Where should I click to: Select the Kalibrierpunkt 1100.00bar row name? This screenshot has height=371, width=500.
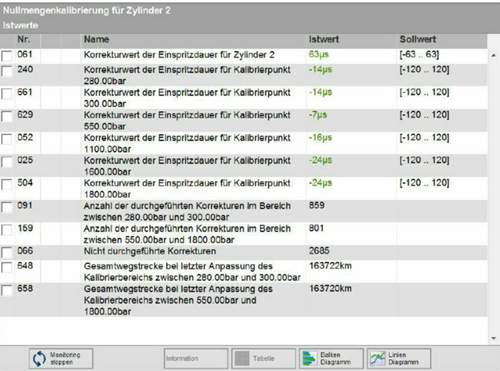[187, 143]
